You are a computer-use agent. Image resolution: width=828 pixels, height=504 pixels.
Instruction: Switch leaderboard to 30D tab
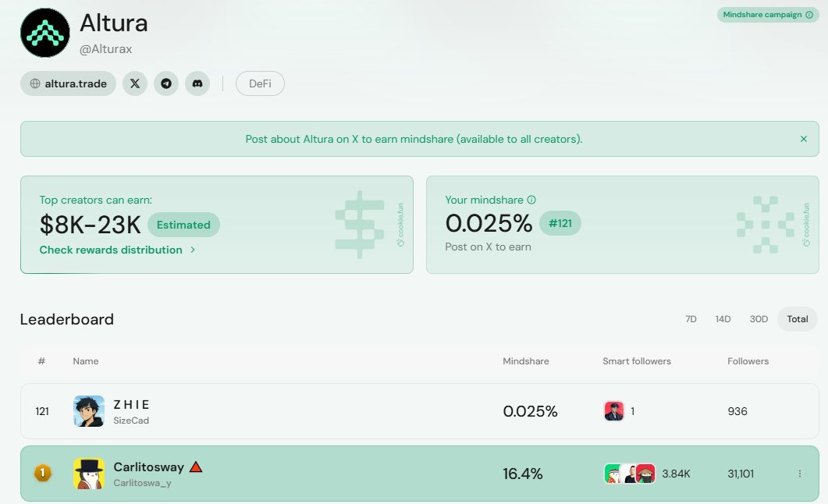click(759, 319)
